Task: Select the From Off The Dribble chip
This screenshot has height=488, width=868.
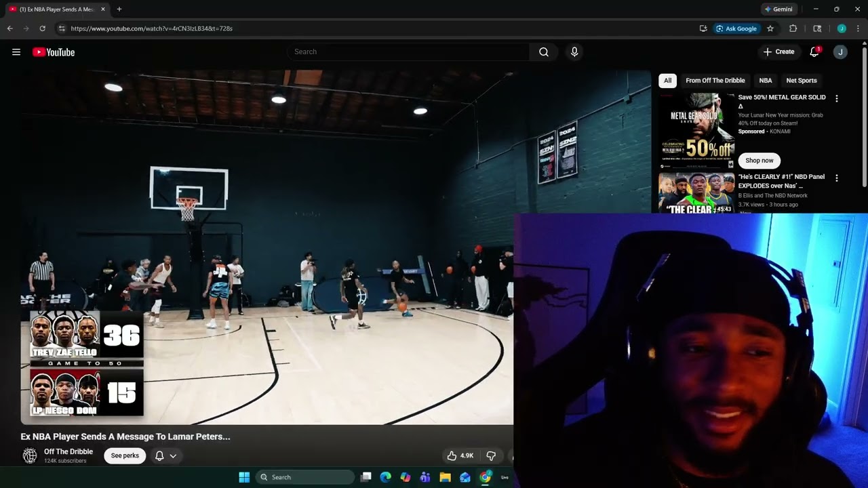Action: coord(715,81)
